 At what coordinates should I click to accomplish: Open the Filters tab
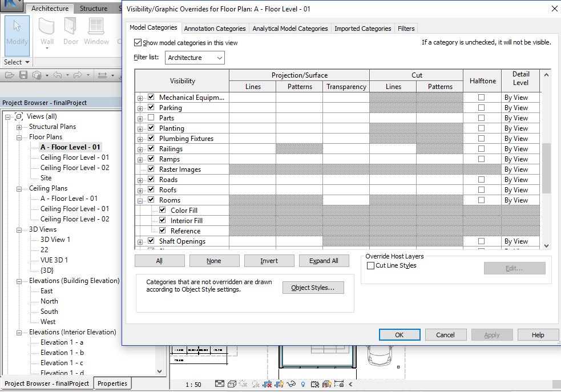pos(406,29)
